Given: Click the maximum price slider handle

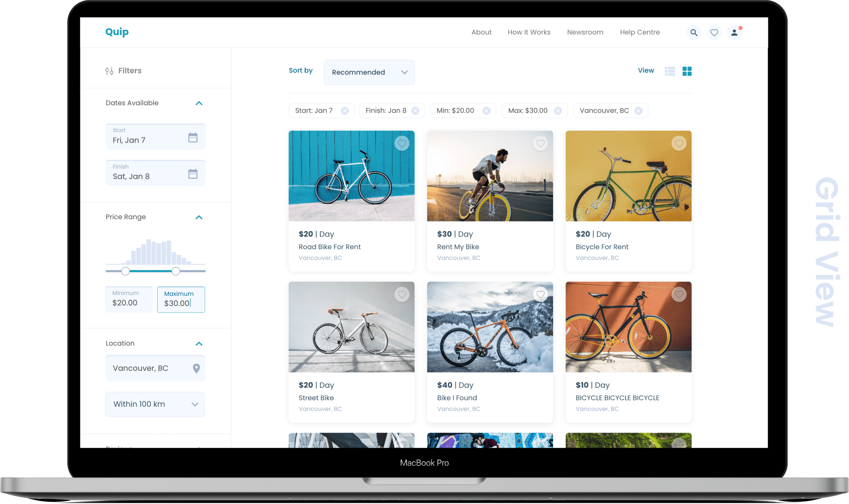Looking at the screenshot, I should click(175, 271).
